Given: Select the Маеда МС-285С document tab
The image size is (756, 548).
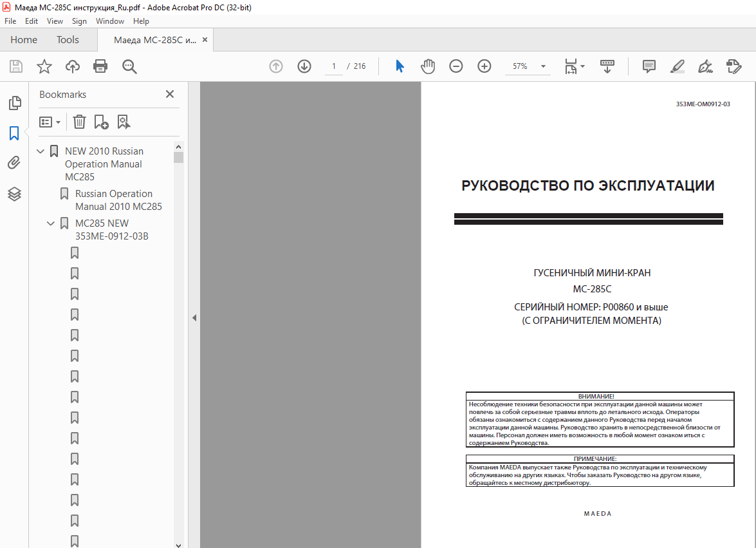Looking at the screenshot, I should click(155, 40).
